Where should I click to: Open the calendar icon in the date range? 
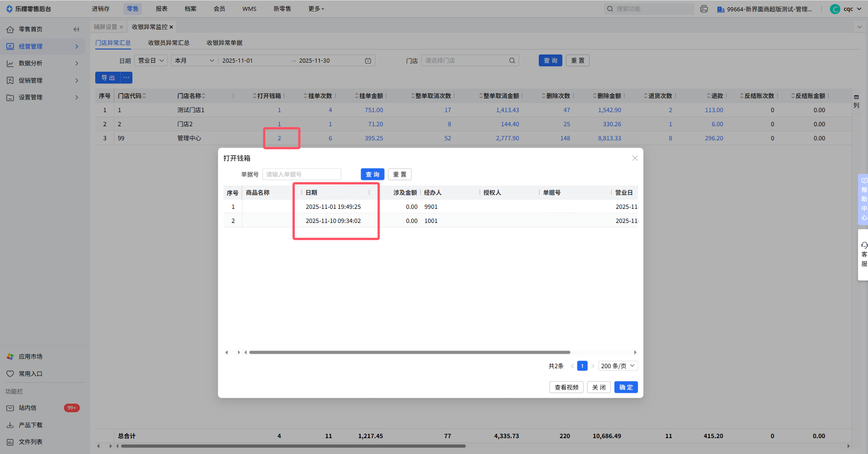point(368,61)
